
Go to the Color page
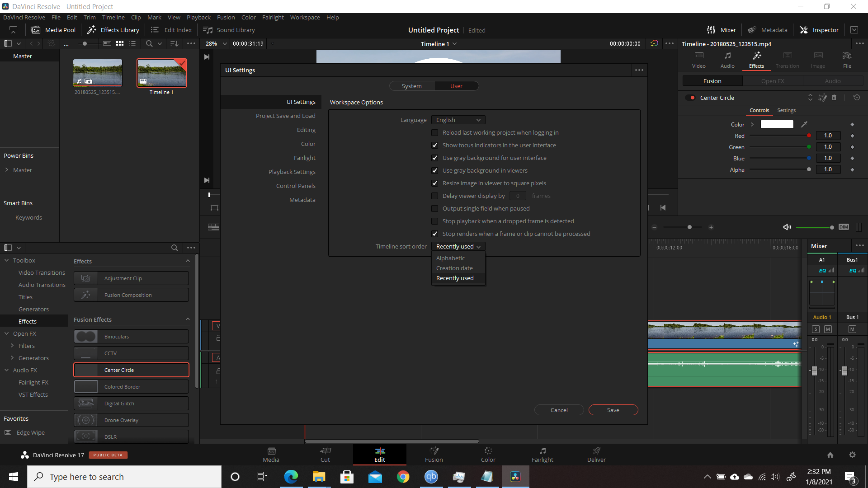tap(488, 455)
